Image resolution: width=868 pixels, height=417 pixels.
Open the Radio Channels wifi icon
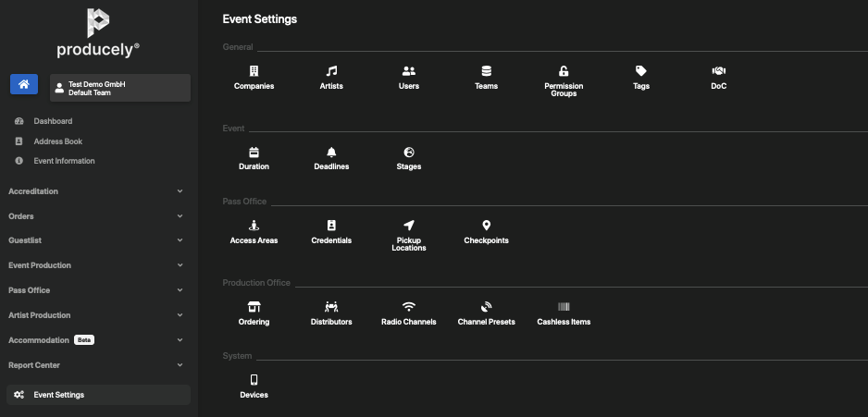(x=408, y=306)
